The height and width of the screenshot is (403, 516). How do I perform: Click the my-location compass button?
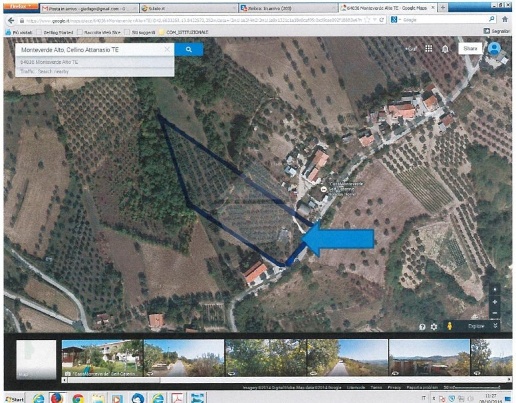click(x=495, y=289)
